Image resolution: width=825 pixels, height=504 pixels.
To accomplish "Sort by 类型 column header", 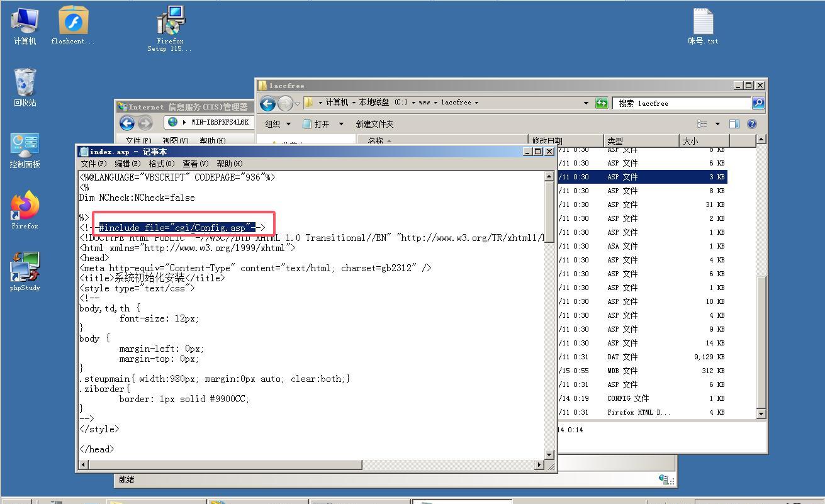I will pos(642,141).
